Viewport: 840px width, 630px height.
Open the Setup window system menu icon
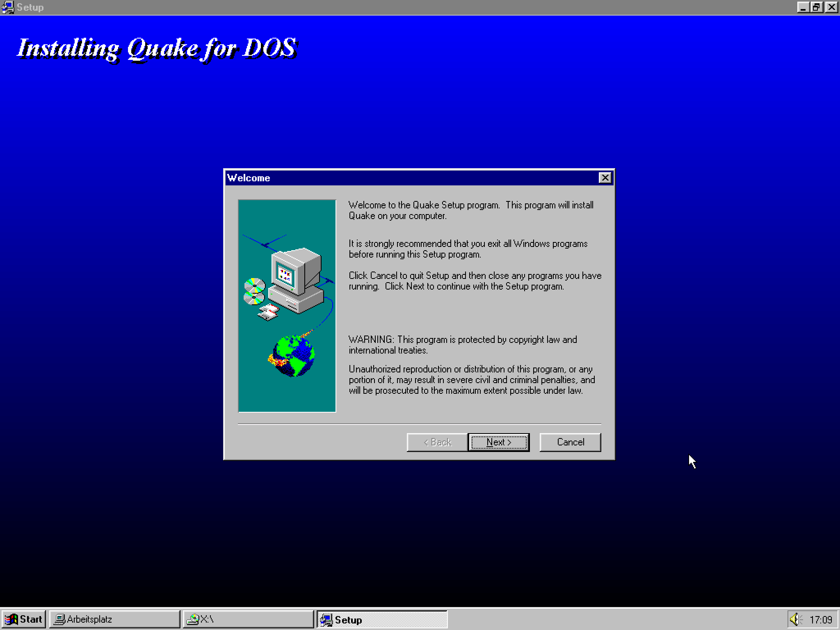coord(8,7)
